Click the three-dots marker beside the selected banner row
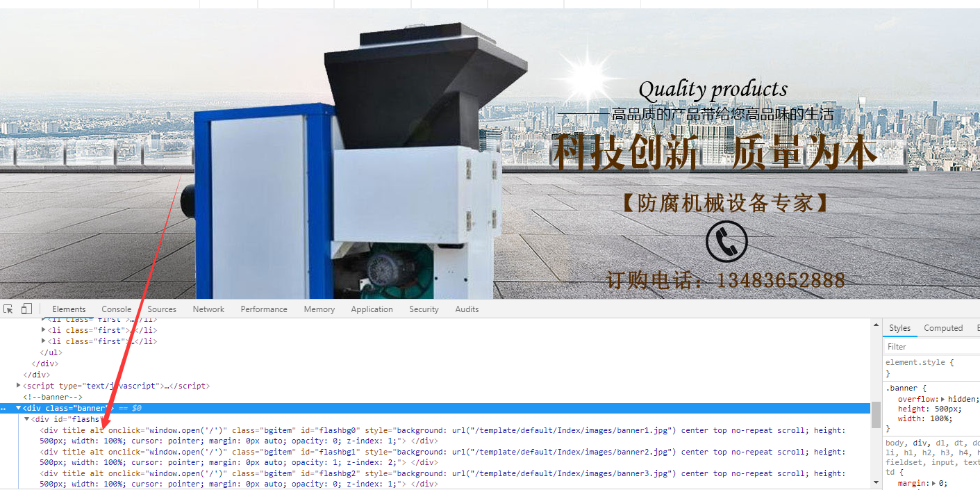The image size is (980, 490). [x=4, y=409]
